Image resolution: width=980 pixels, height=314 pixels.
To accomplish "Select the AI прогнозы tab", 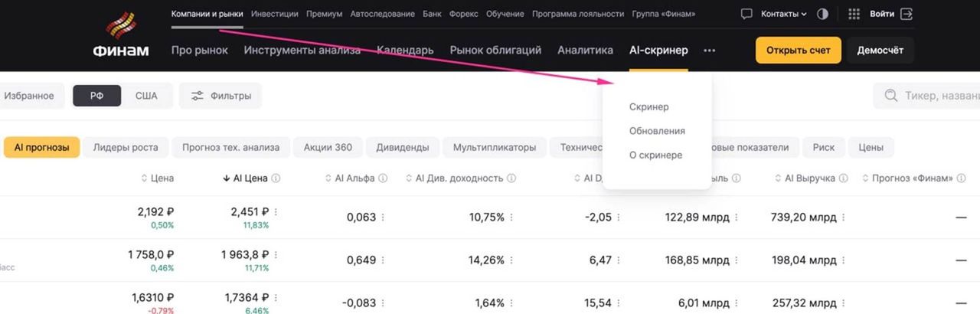I will pyautogui.click(x=42, y=148).
